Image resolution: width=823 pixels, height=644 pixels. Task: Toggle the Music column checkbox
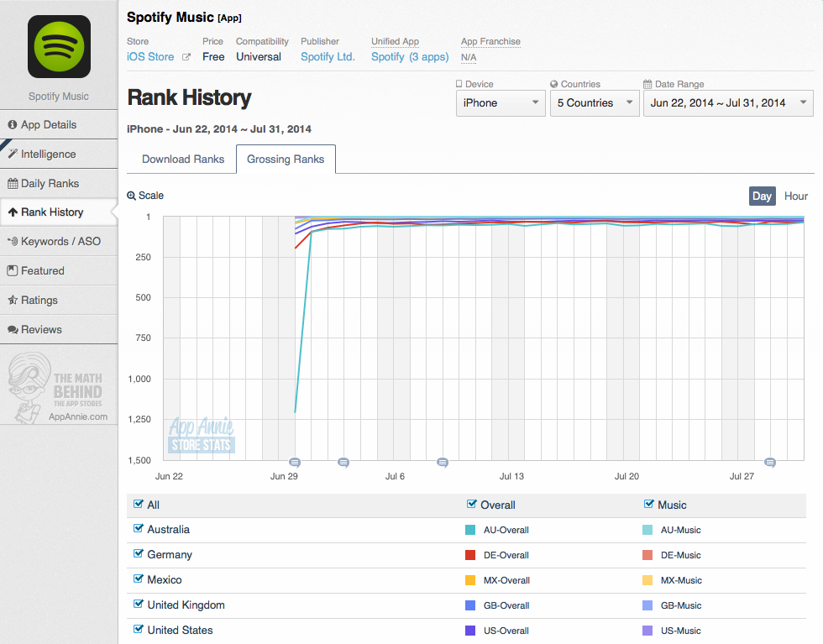(648, 504)
